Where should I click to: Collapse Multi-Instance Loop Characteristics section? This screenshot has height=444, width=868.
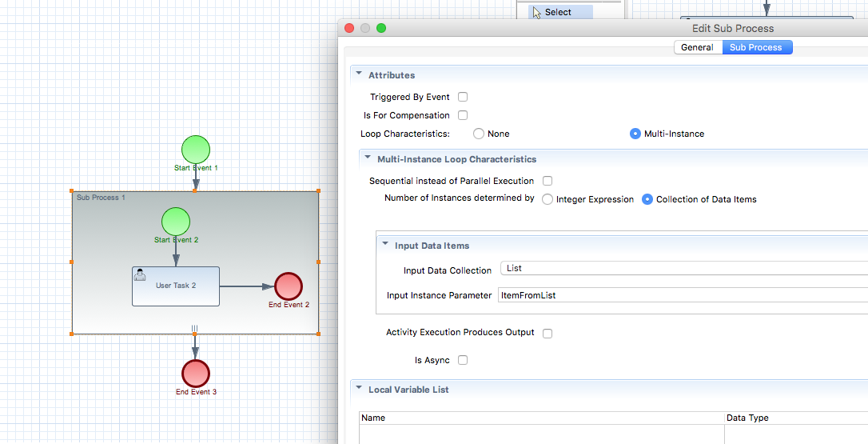(368, 158)
